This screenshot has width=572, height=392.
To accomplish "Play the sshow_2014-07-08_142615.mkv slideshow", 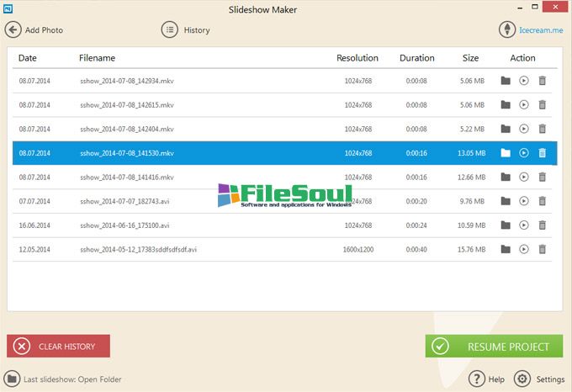I will [x=524, y=105].
